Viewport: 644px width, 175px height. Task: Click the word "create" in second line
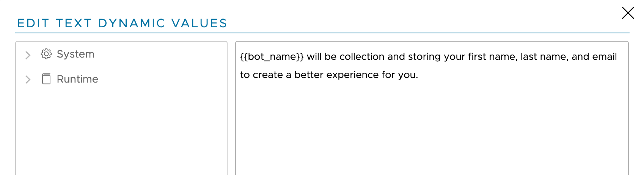268,75
